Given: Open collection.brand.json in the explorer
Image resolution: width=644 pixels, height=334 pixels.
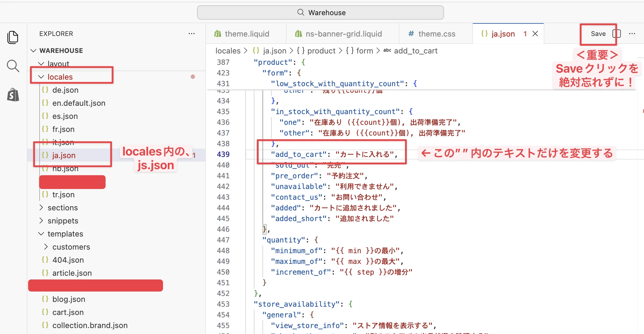Looking at the screenshot, I should (90, 325).
